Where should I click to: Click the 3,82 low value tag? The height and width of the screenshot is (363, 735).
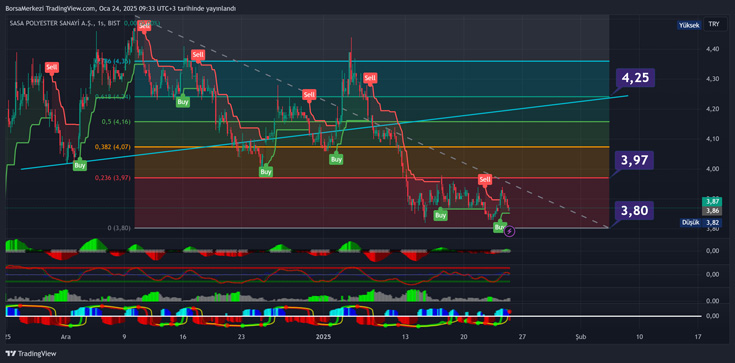tap(712, 223)
